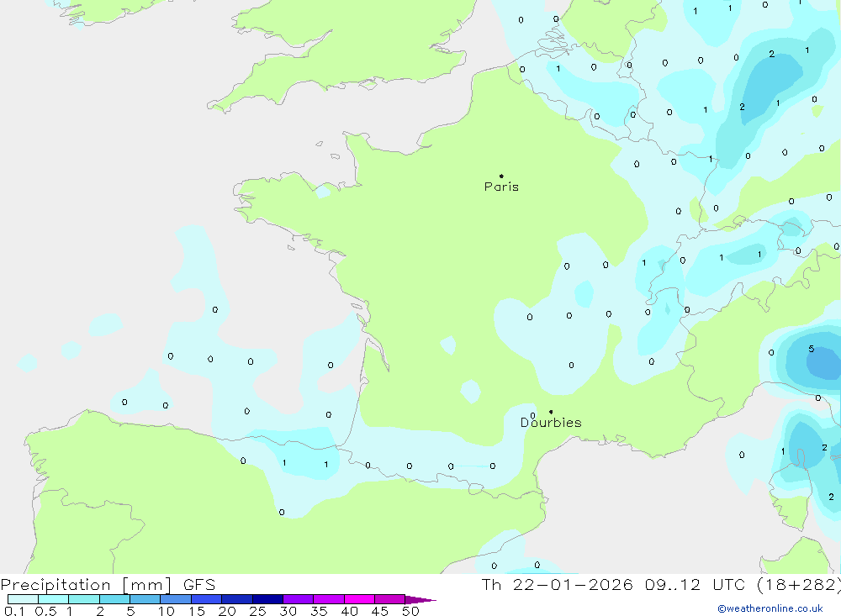
Task: Click the '0.1' legend scale label
Action: click(x=14, y=611)
